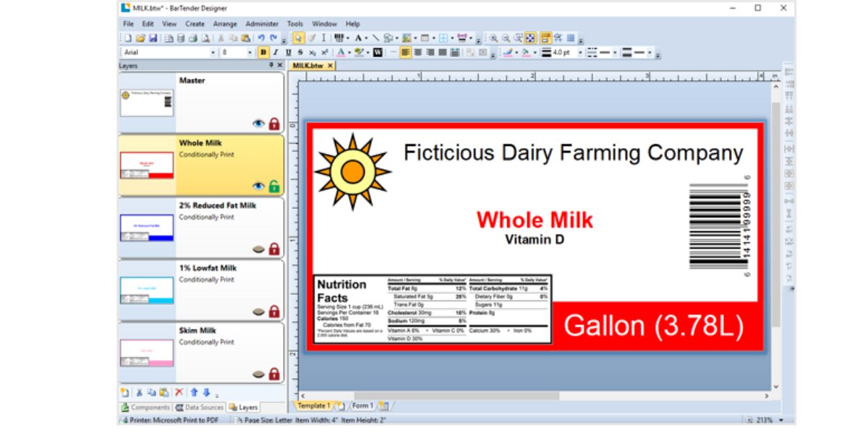
Task: Select the line drawing tool
Action: click(x=375, y=38)
